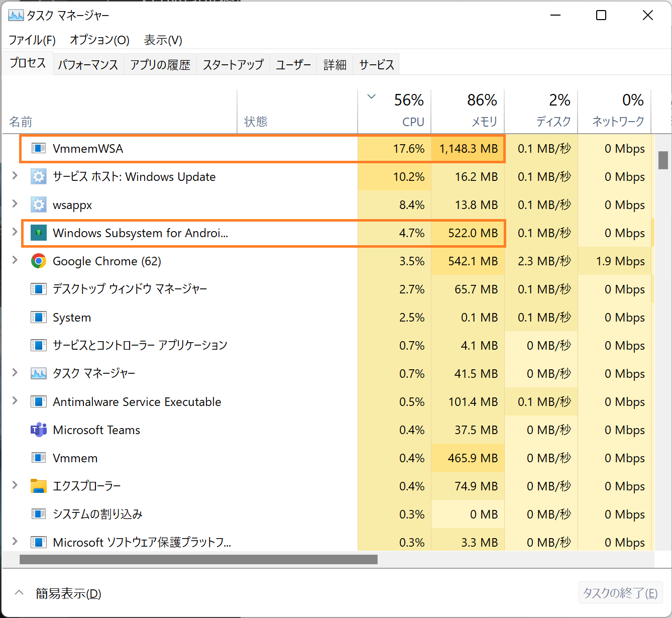Image resolution: width=672 pixels, height=618 pixels.
Task: Click the 1,148.3 MB memory value
Action: pyautogui.click(x=469, y=149)
